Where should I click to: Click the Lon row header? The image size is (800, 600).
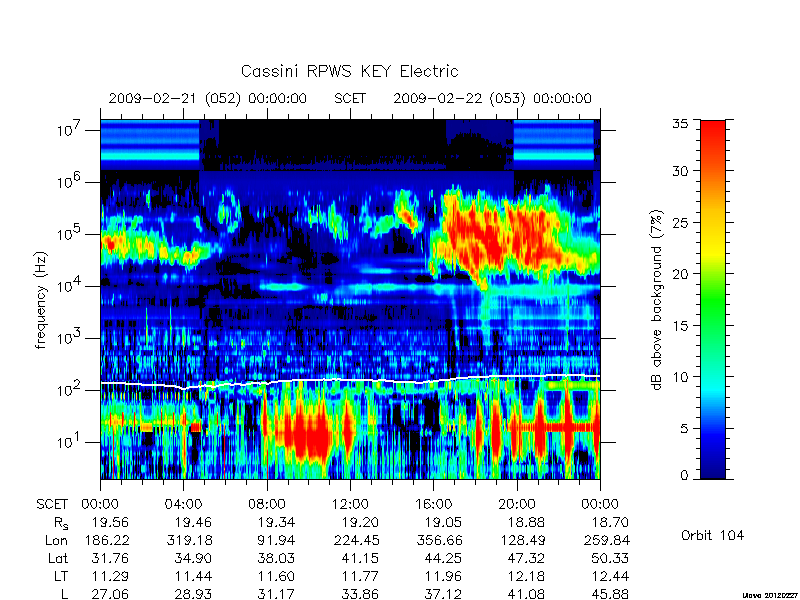tap(56, 540)
